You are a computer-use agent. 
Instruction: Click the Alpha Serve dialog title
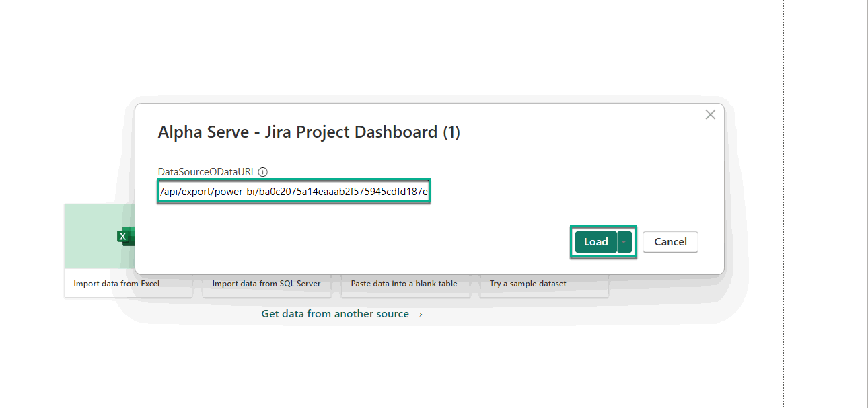pos(308,132)
